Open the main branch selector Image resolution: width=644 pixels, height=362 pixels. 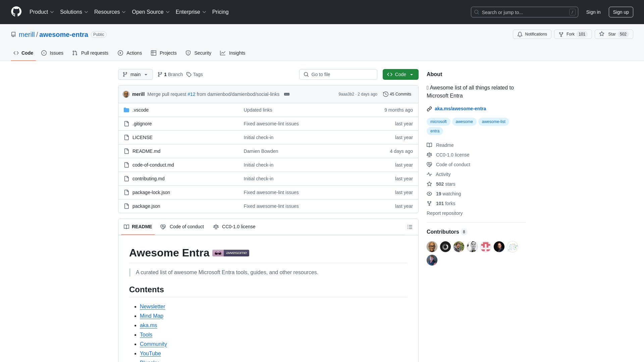(x=136, y=74)
